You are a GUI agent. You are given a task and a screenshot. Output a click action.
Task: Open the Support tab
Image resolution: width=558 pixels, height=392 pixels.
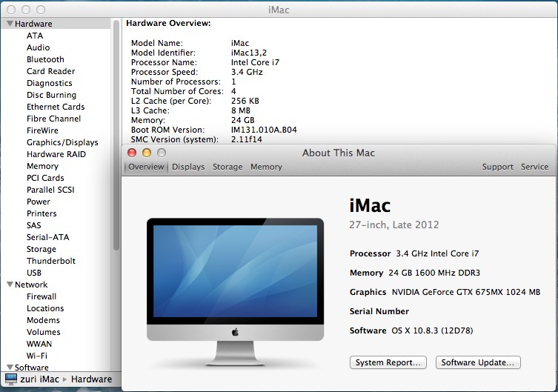(x=497, y=167)
